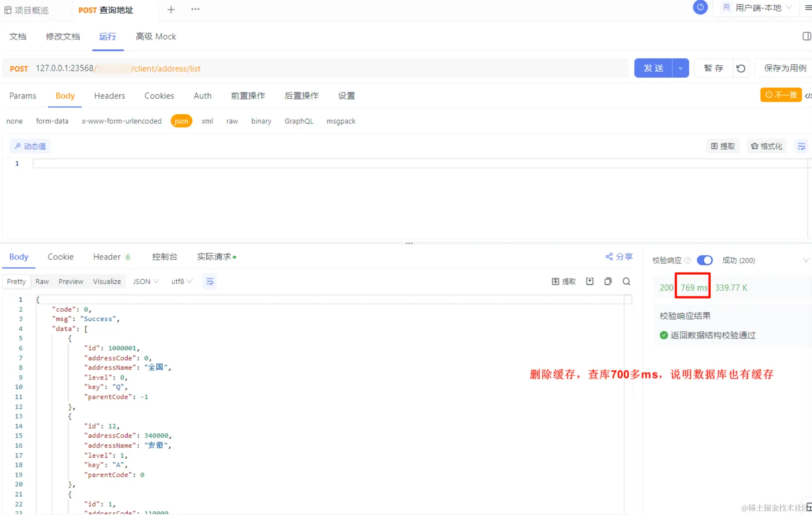Open the utf8 encoding dropdown

182,282
